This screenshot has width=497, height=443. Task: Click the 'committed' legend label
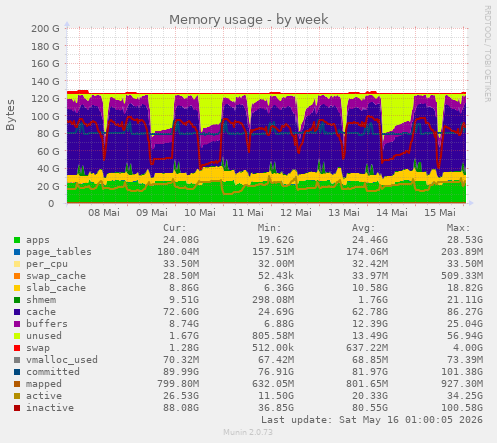click(53, 372)
